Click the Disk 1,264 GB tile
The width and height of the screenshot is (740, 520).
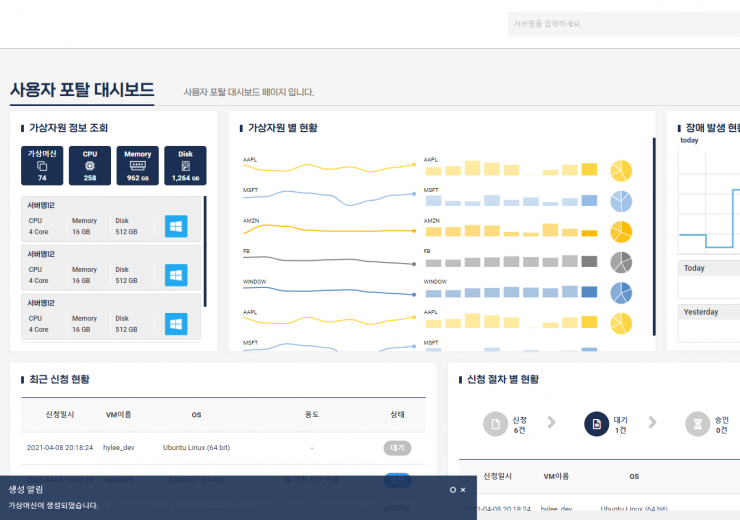point(185,166)
